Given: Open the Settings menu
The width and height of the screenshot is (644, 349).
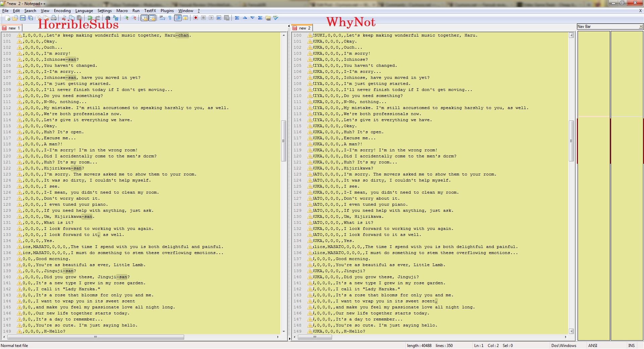Looking at the screenshot, I should (105, 11).
